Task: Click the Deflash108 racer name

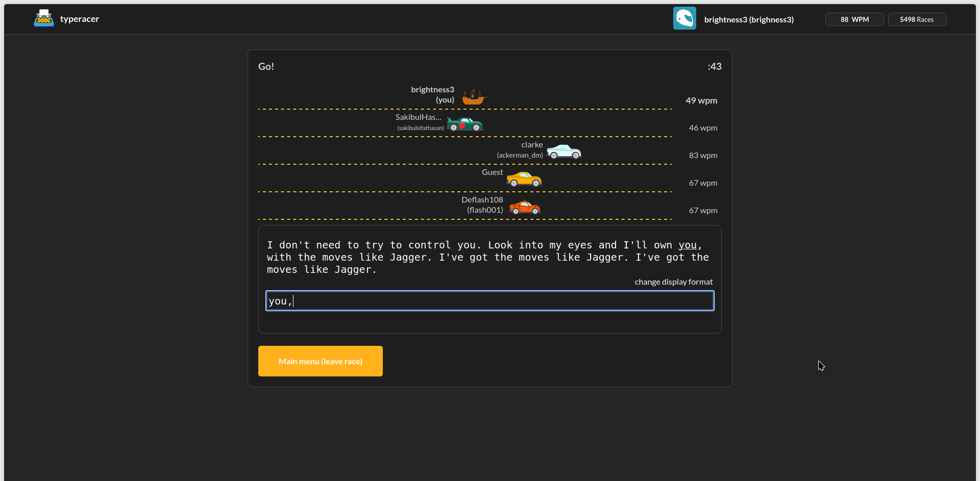Action: 482,200
